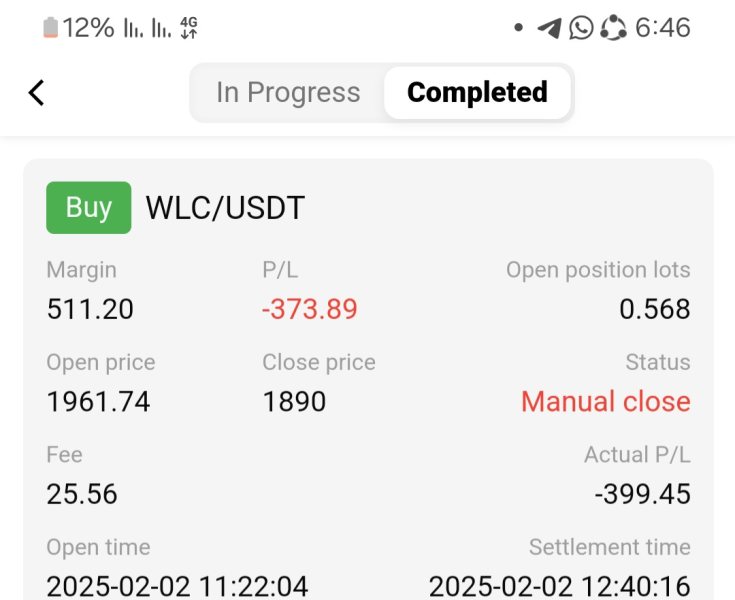Tap the battery indicator icon
The width and height of the screenshot is (735, 600).
click(50, 28)
